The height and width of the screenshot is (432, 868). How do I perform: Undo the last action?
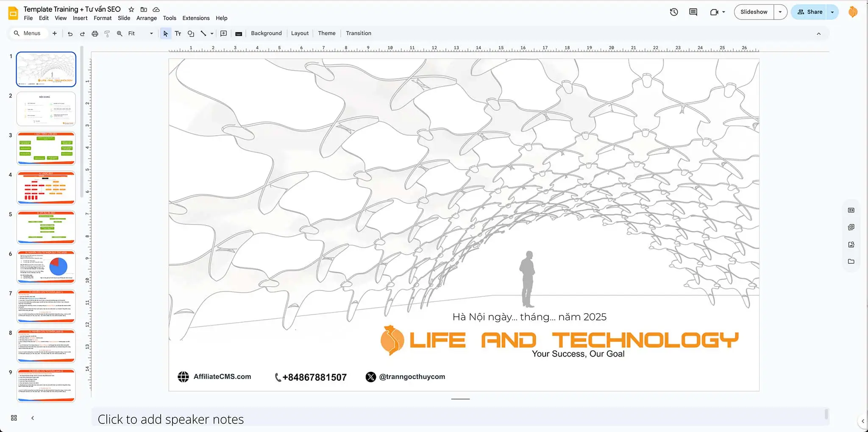tap(70, 33)
